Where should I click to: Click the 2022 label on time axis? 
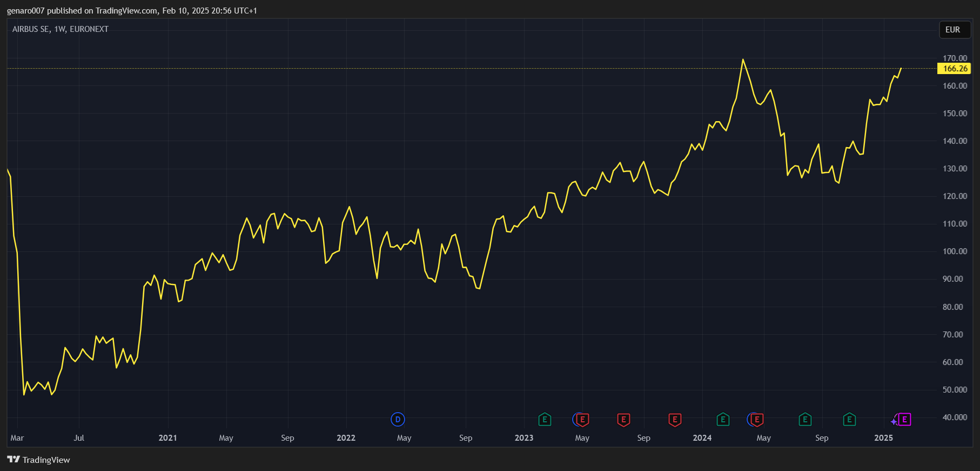tap(346, 438)
